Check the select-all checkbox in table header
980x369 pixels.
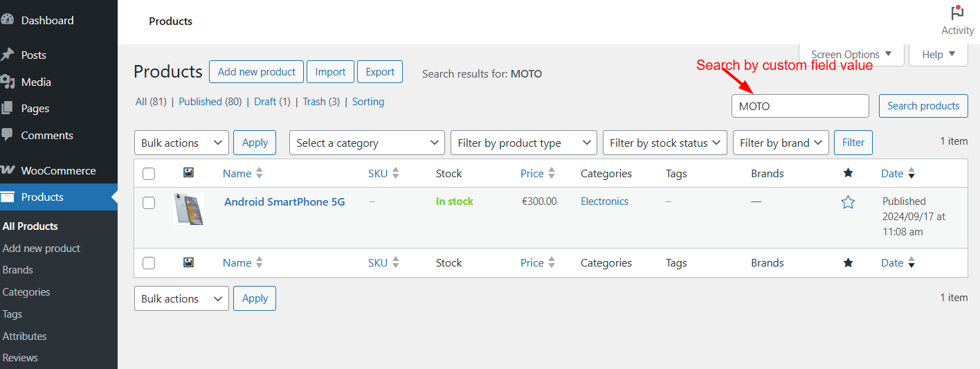(149, 174)
